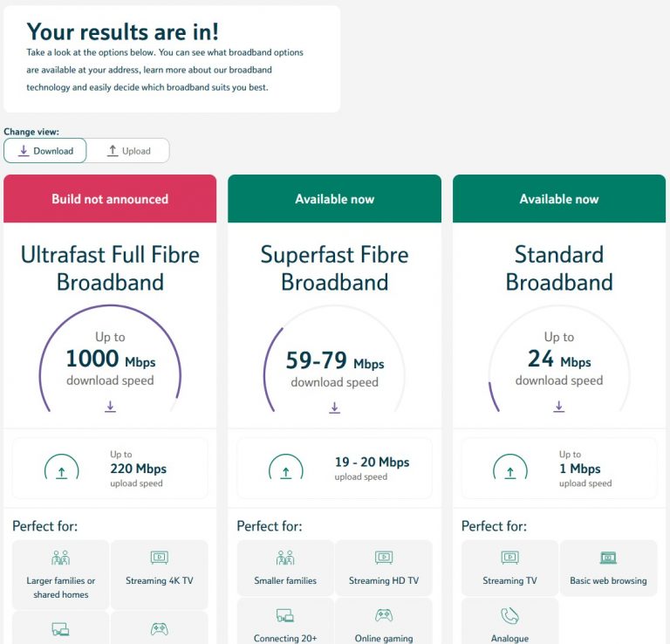Switch view to Upload

click(128, 151)
